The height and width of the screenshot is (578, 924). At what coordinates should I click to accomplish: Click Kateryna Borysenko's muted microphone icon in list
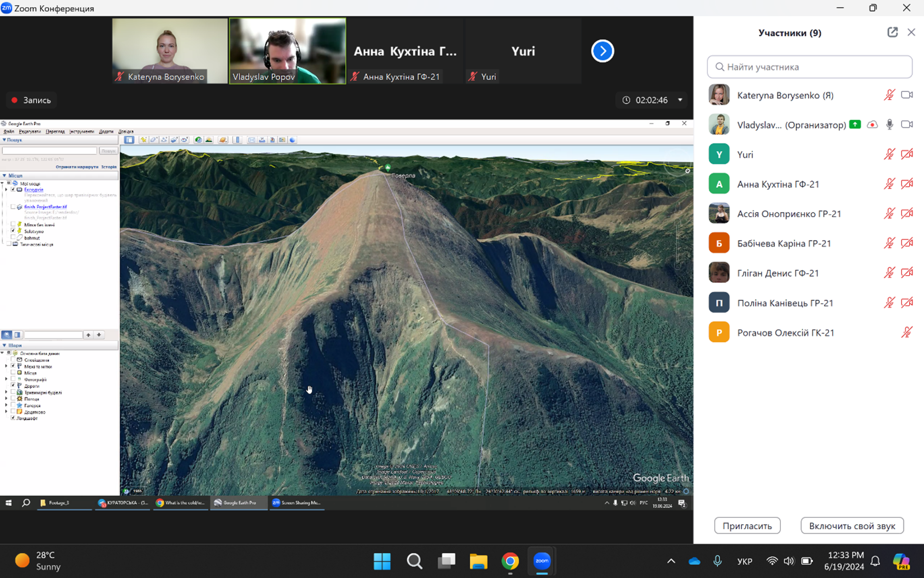coord(889,95)
